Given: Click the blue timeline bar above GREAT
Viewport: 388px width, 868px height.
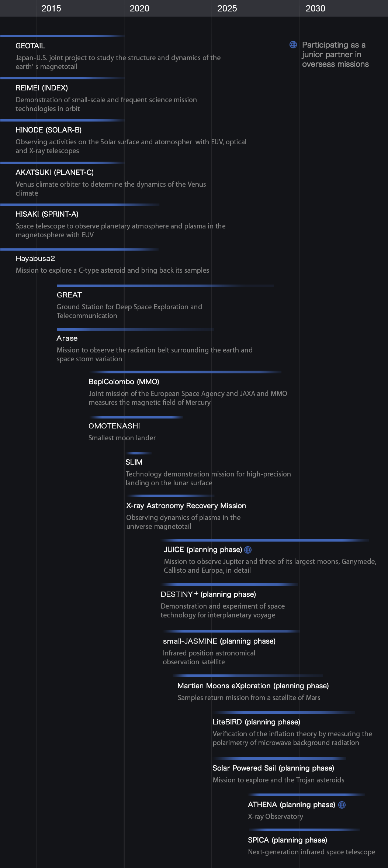Looking at the screenshot, I should pos(165,286).
